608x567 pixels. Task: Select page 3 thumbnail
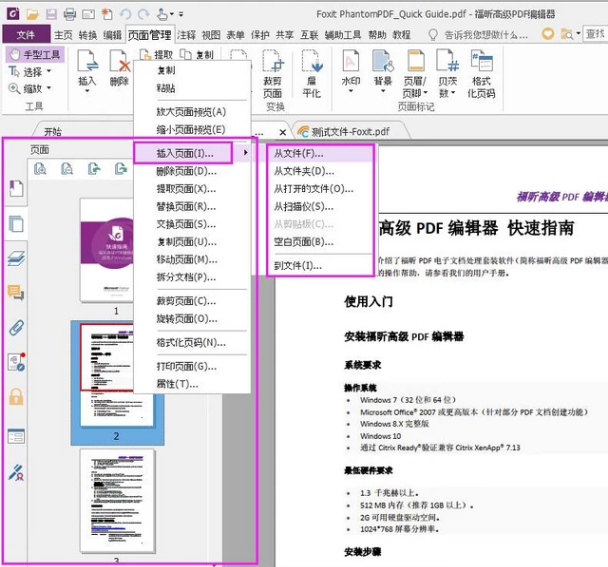[x=117, y=501]
